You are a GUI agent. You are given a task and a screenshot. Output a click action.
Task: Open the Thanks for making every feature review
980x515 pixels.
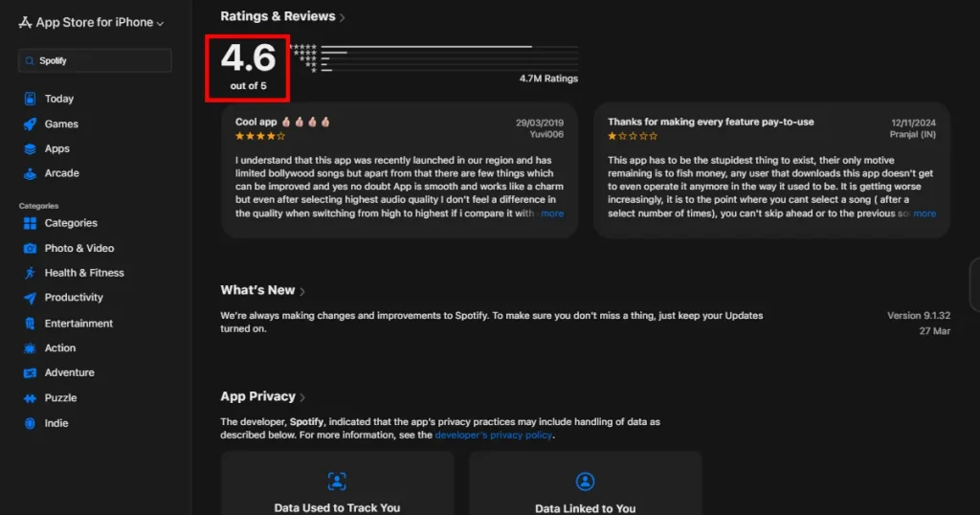[x=772, y=170]
